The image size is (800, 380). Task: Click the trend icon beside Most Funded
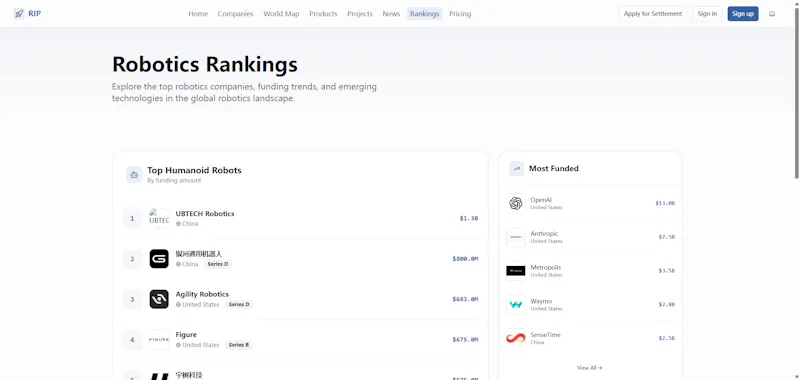[x=516, y=169]
